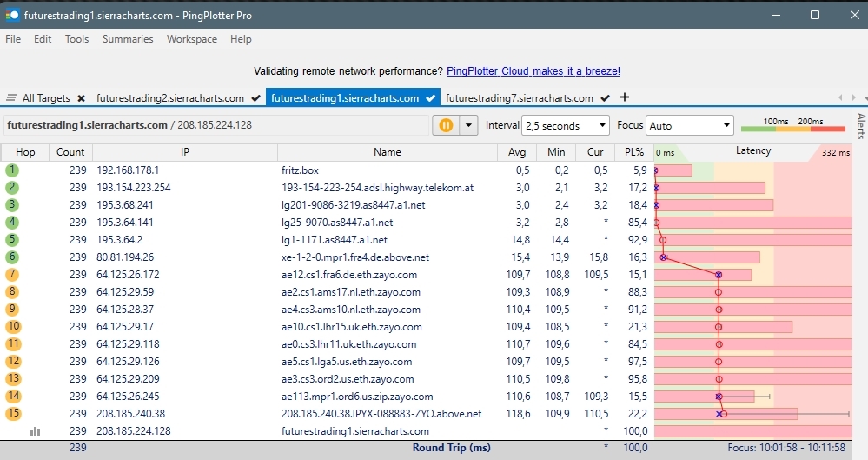This screenshot has width=868, height=460.
Task: Click the hop 5 green circle icon
Action: (12, 239)
